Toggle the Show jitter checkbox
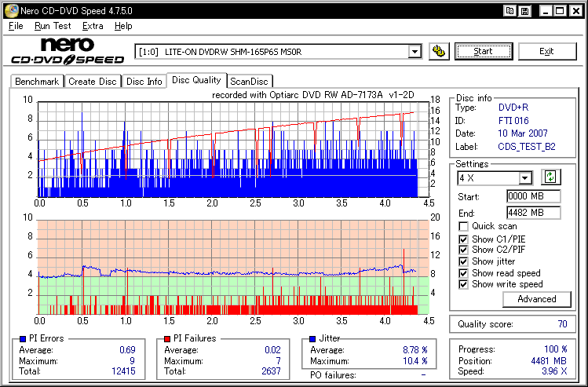588x387 pixels. [x=464, y=261]
